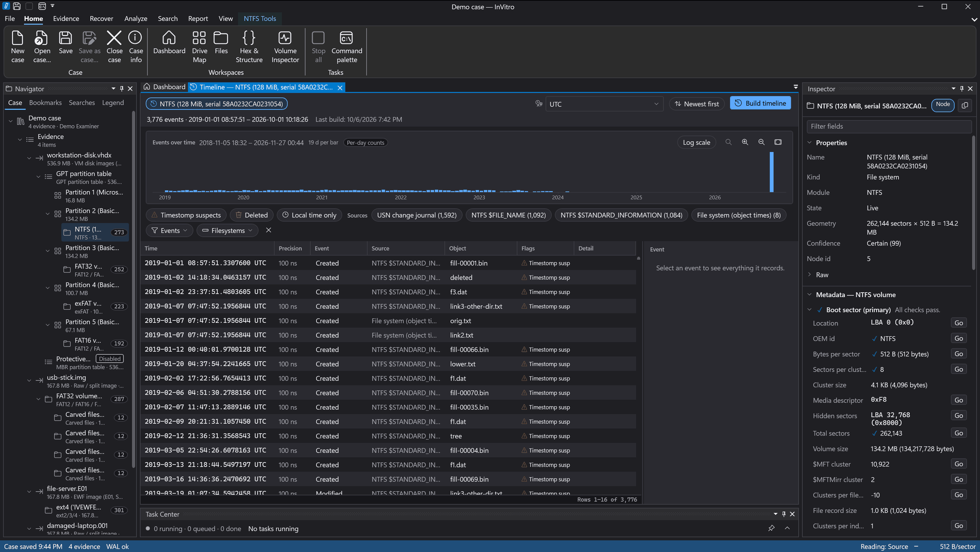Click Newest first sort button
Screen dimensions: 980x552
pyautogui.click(x=697, y=104)
